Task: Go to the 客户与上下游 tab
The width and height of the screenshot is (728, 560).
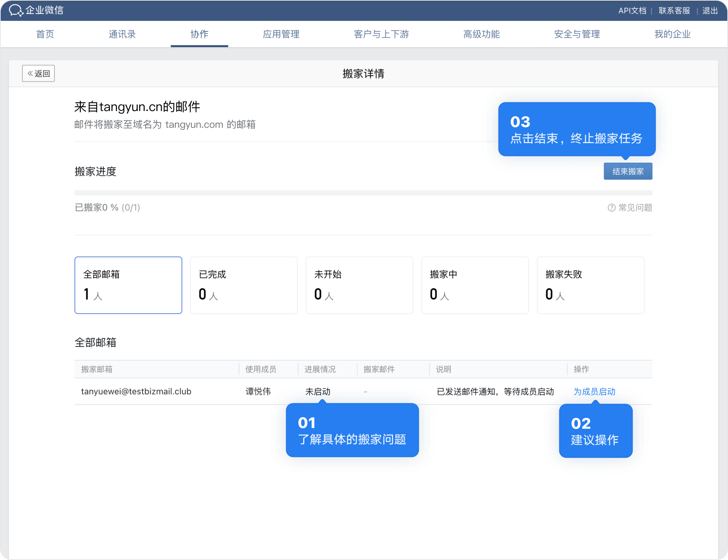Action: pos(381,34)
